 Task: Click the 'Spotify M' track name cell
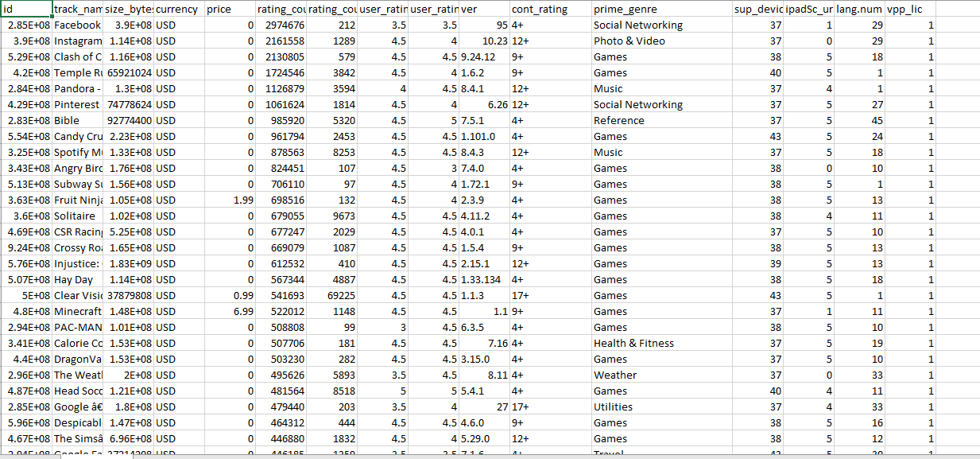(78, 153)
